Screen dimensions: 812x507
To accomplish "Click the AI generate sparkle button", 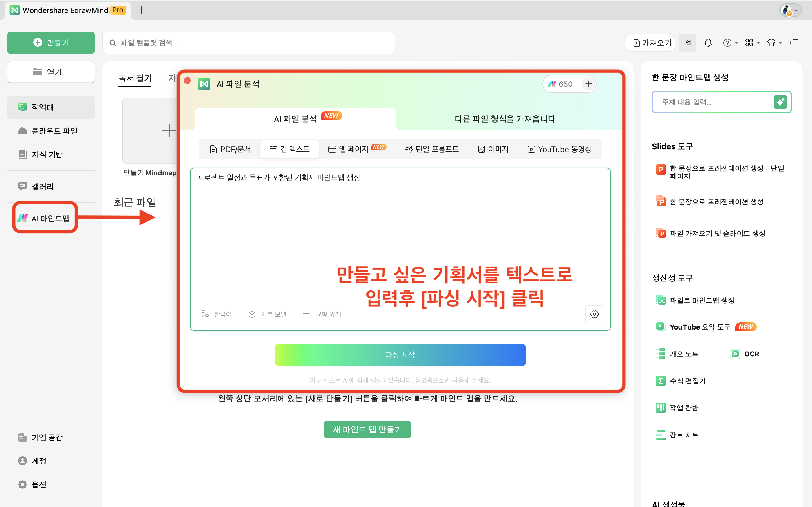I will click(x=780, y=102).
